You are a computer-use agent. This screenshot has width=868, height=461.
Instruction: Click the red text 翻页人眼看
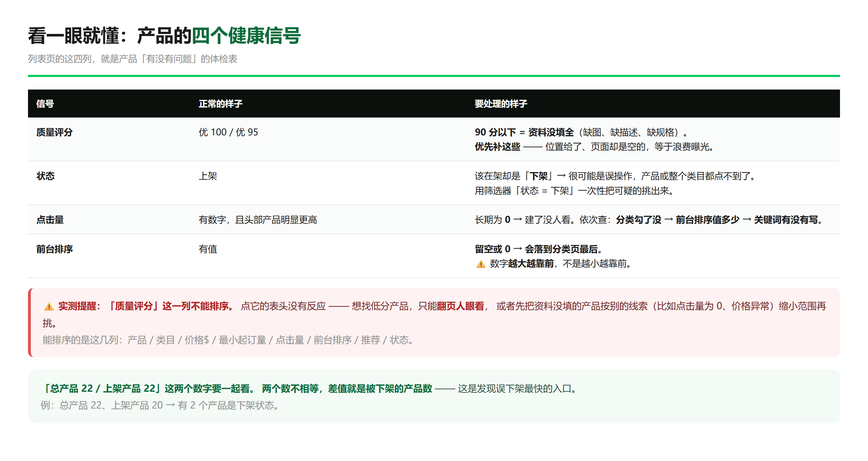(x=461, y=306)
